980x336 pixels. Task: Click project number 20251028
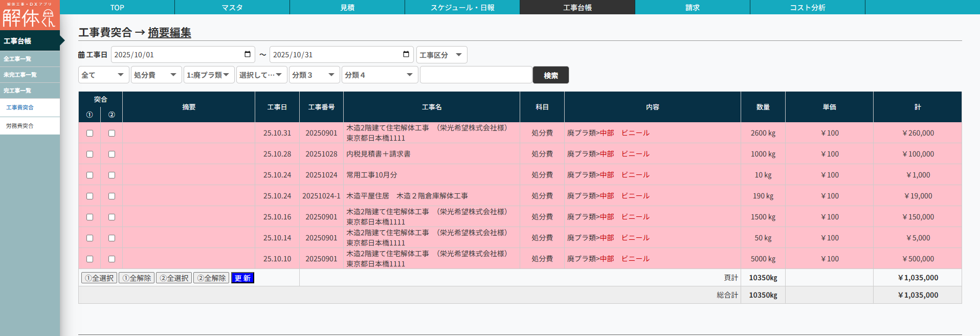[321, 154]
